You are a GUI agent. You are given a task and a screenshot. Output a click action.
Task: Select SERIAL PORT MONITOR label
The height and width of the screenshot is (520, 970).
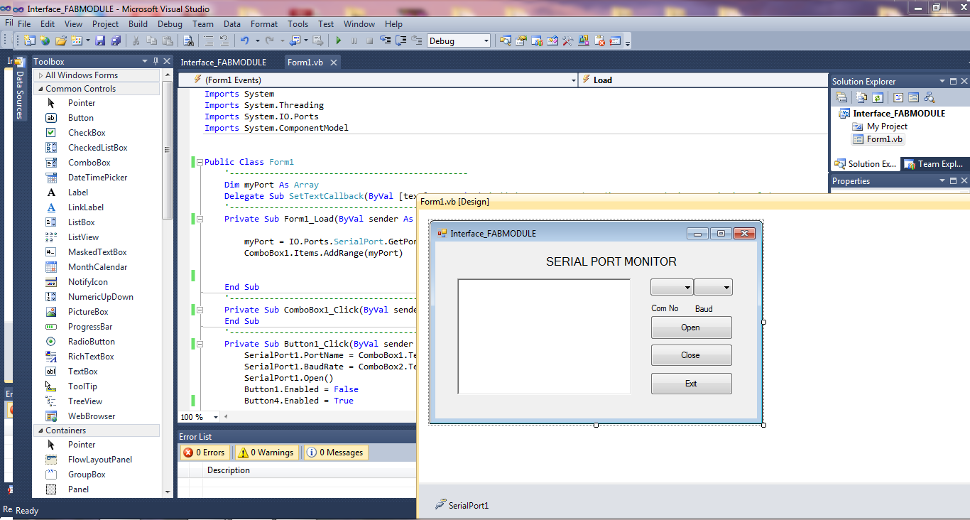click(611, 262)
